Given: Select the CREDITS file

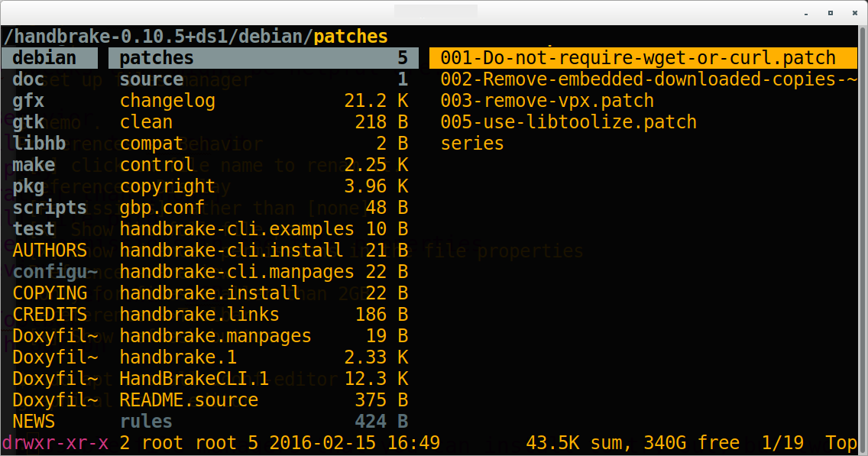Looking at the screenshot, I should pyautogui.click(x=49, y=315).
